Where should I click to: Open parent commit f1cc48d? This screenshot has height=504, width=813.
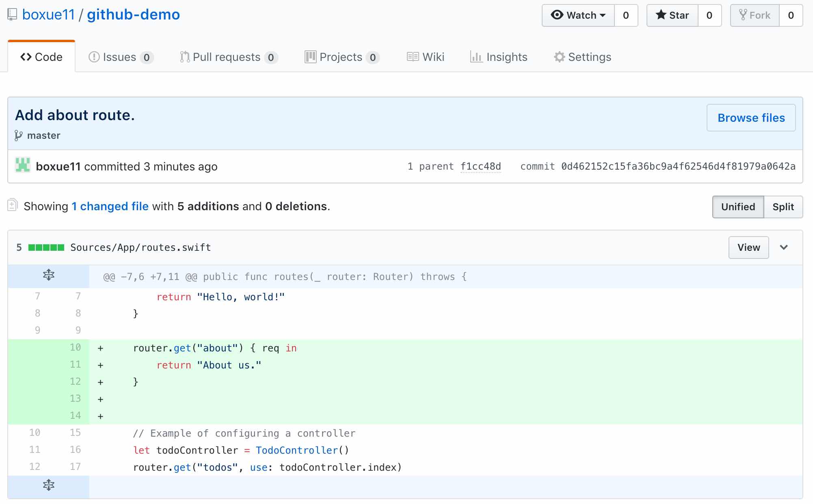pos(481,166)
